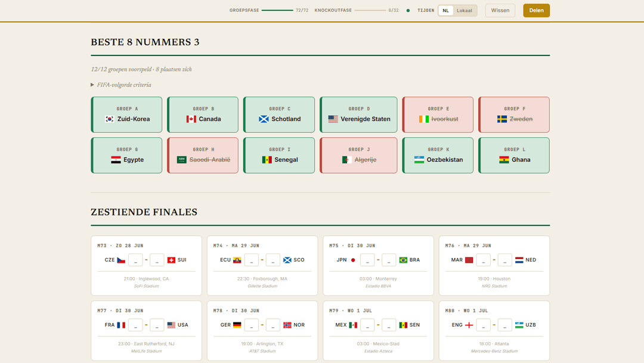Click 'Gillette Stadium' venue text
Screen dimensions: 644x363
pos(262,286)
